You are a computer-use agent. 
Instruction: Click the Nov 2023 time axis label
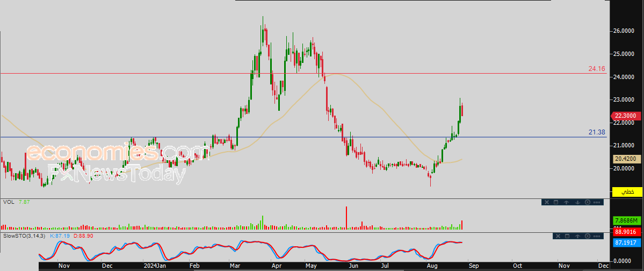click(x=63, y=266)
